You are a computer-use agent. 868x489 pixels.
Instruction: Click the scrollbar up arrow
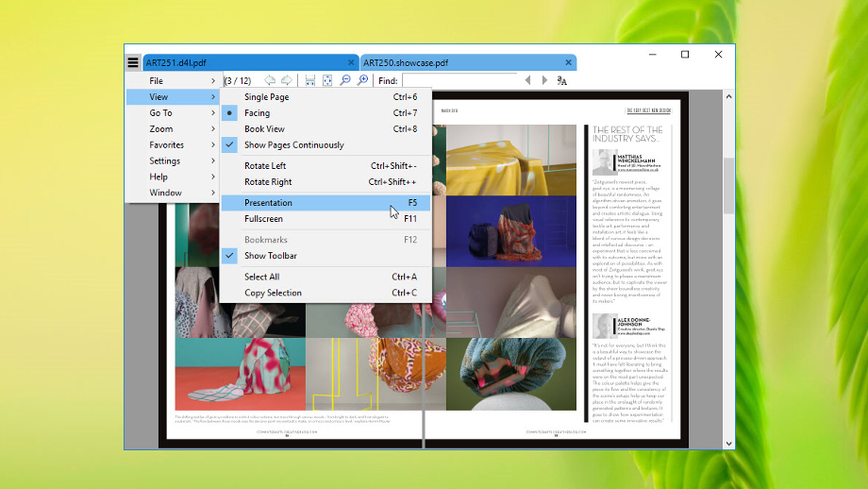(728, 97)
